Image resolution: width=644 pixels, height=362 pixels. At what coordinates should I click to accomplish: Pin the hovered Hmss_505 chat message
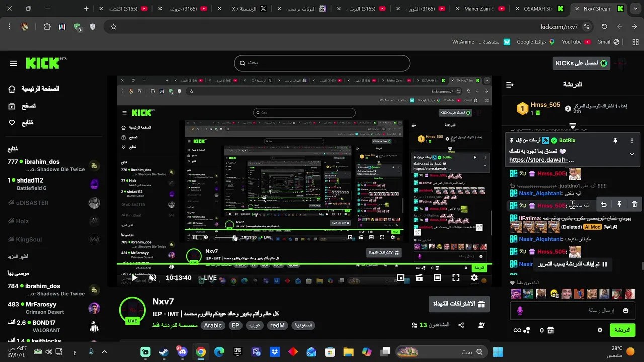pyautogui.click(x=619, y=204)
